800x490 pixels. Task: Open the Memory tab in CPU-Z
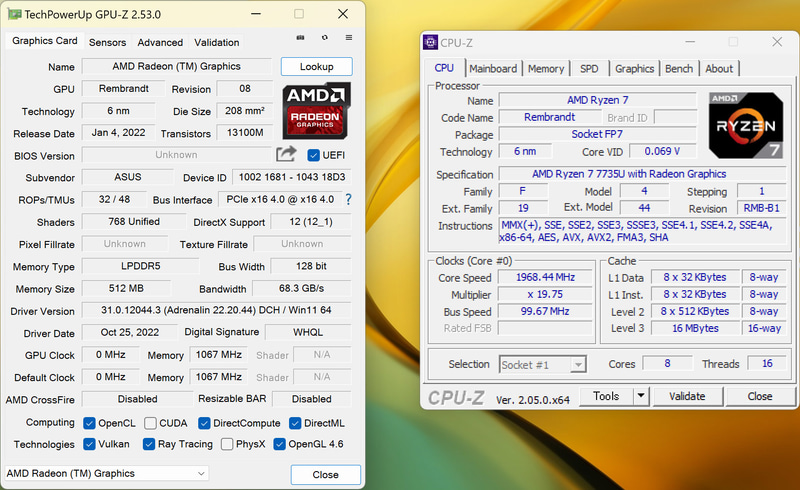coord(545,69)
